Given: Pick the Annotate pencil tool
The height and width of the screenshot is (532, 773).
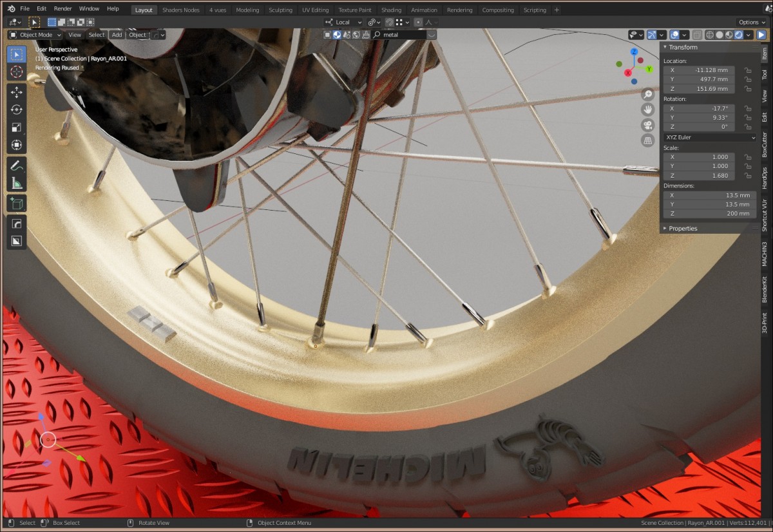Looking at the screenshot, I should pos(17,165).
